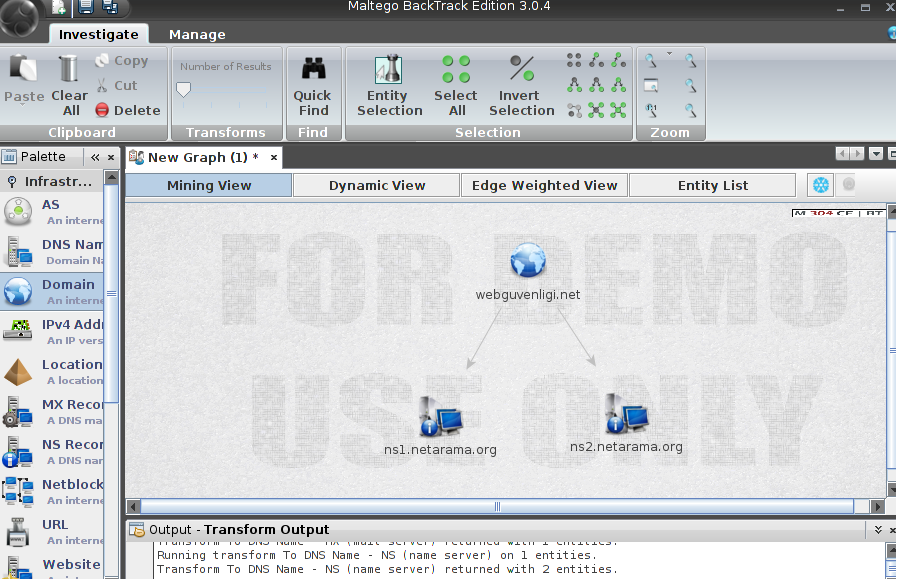Click Copy in the Clipboard group

tap(121, 61)
